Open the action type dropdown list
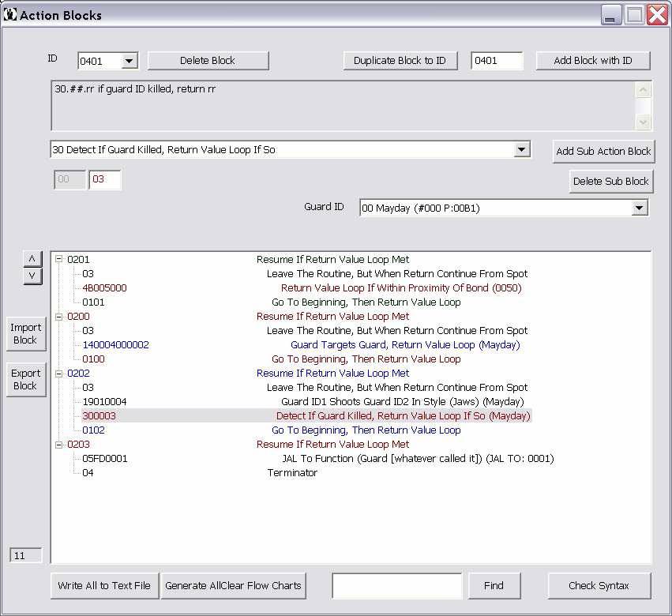Viewport: 672px width, 616px height. [x=521, y=149]
